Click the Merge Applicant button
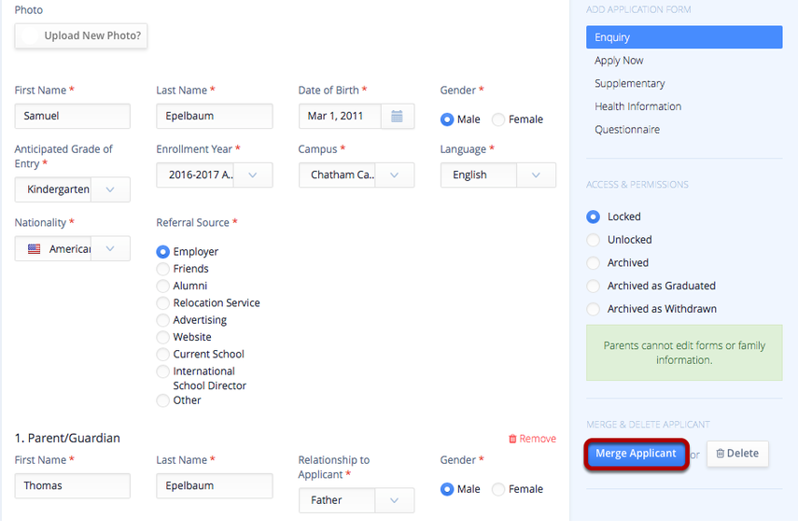Viewport: 798px width, 532px height. [636, 454]
